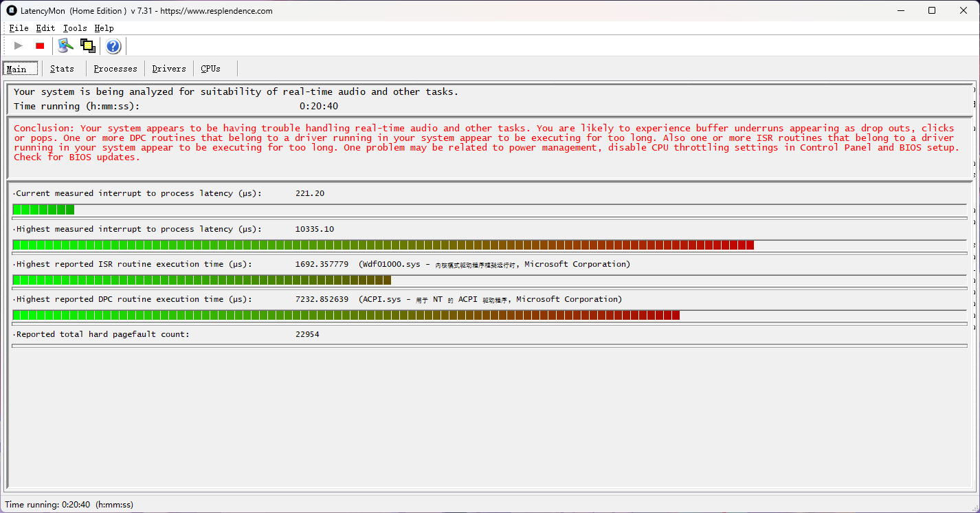The width and height of the screenshot is (980, 513).
Task: Click the highest DPC routine execution bar
Action: [489, 315]
